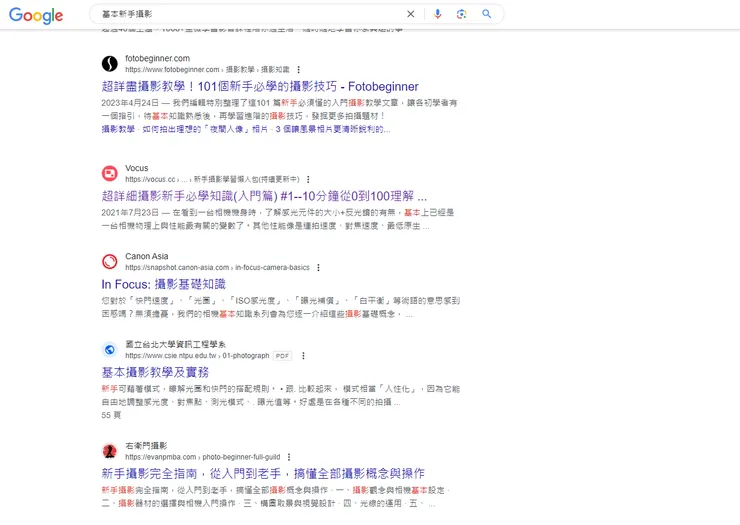Click the 55 頁 page count text
740x525 pixels.
111,415
